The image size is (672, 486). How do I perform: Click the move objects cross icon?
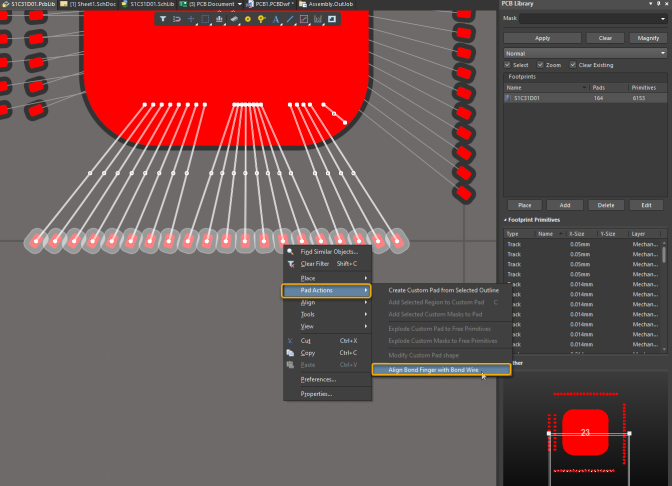(192, 19)
